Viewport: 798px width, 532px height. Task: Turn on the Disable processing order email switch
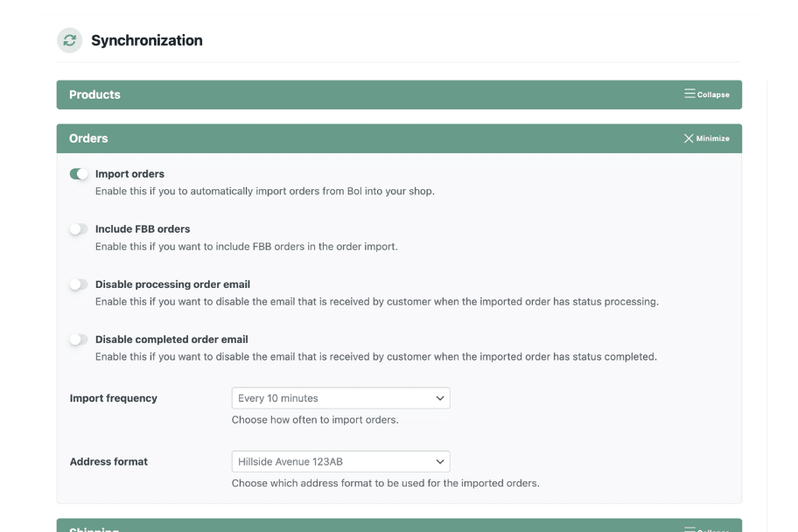(x=78, y=283)
